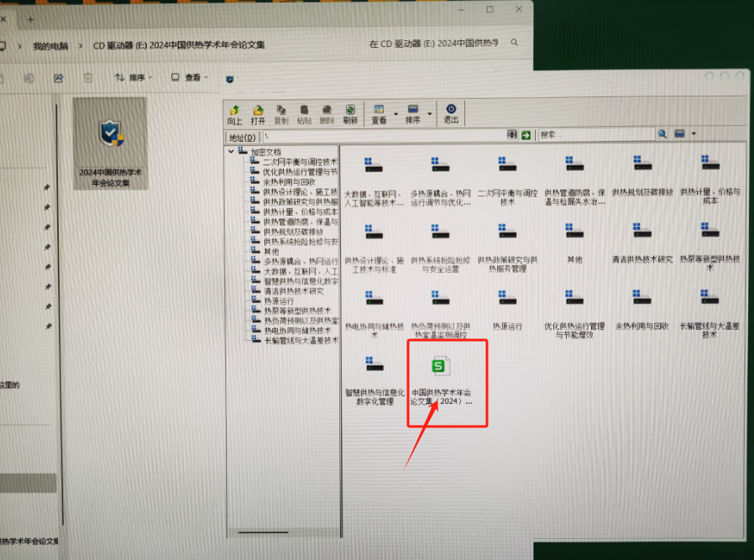Open the 查看 view dropdown arrow in toolbar
754x560 pixels.
coord(395,113)
